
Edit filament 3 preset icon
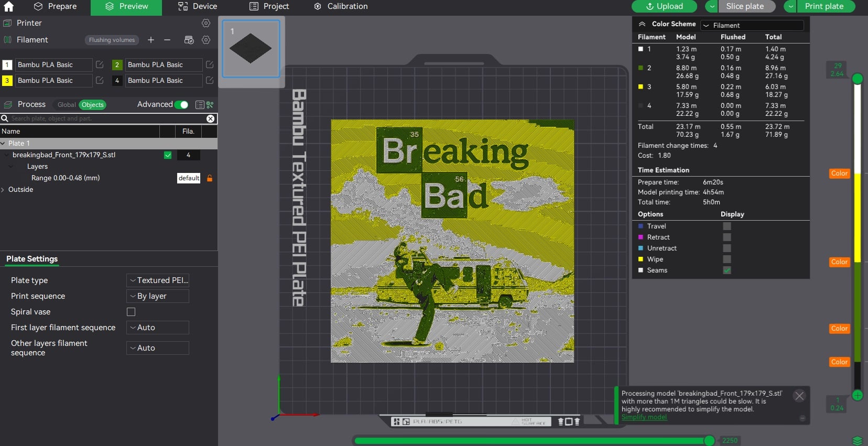(100, 80)
